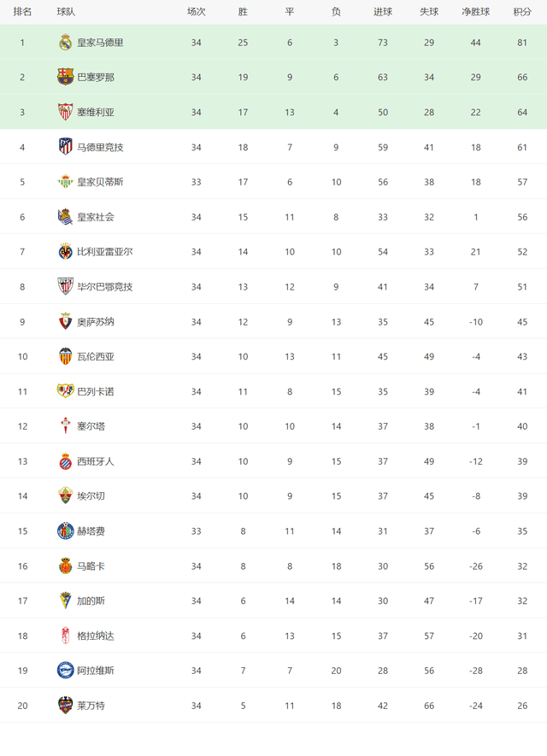Click the Villarreal yellow crest
The image size is (547, 756).
click(65, 252)
